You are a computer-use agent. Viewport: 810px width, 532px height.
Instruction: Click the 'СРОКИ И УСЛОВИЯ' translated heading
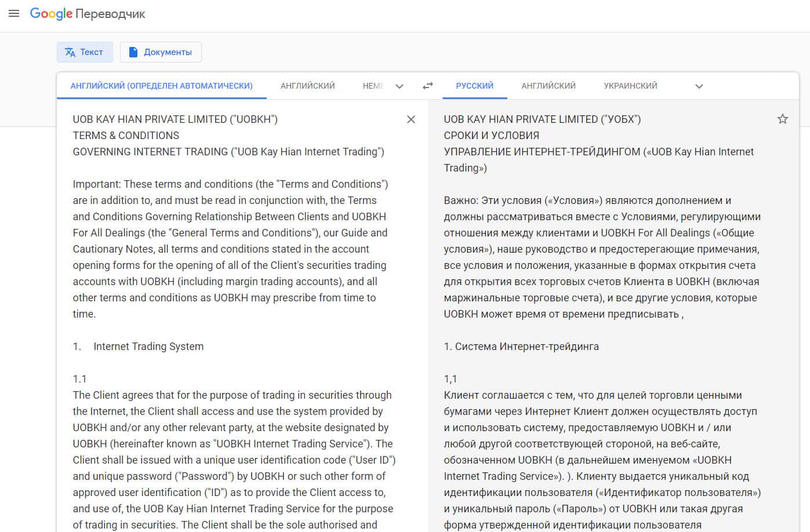click(x=491, y=136)
